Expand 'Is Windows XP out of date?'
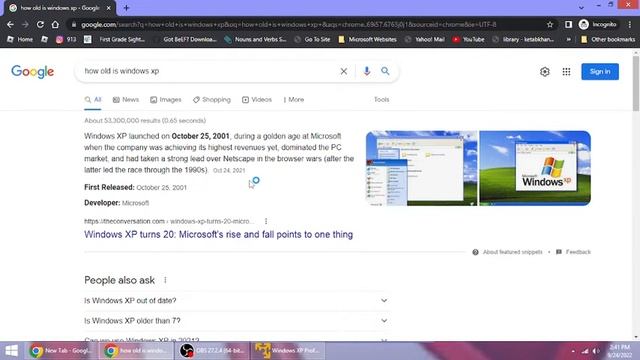The image size is (640, 360). [236, 301]
